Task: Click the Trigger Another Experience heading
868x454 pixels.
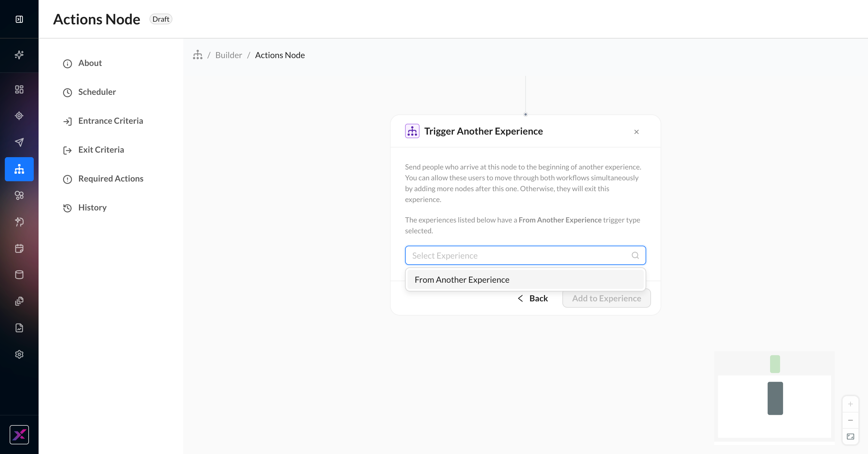Action: tap(483, 131)
